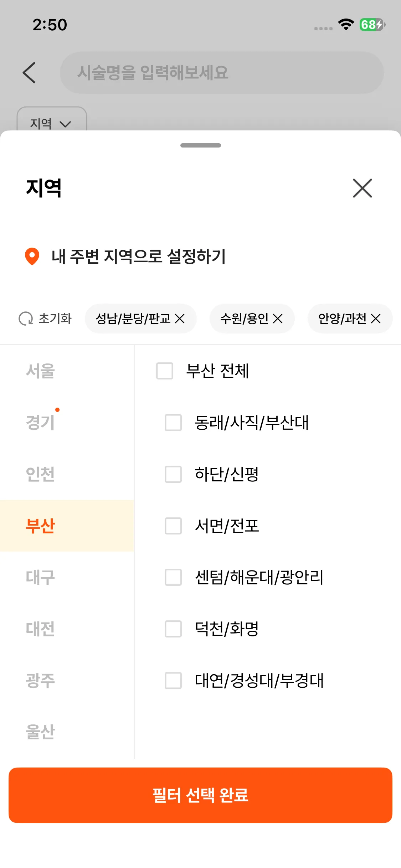Viewport: 401px width, 868px height.
Task: Check the 부산 전체 checkbox
Action: tap(165, 371)
